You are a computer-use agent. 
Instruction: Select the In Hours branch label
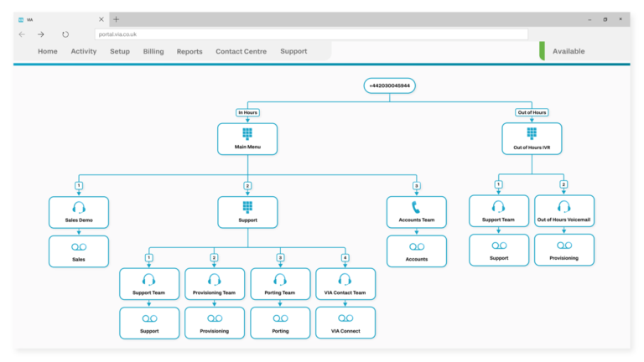[247, 112]
